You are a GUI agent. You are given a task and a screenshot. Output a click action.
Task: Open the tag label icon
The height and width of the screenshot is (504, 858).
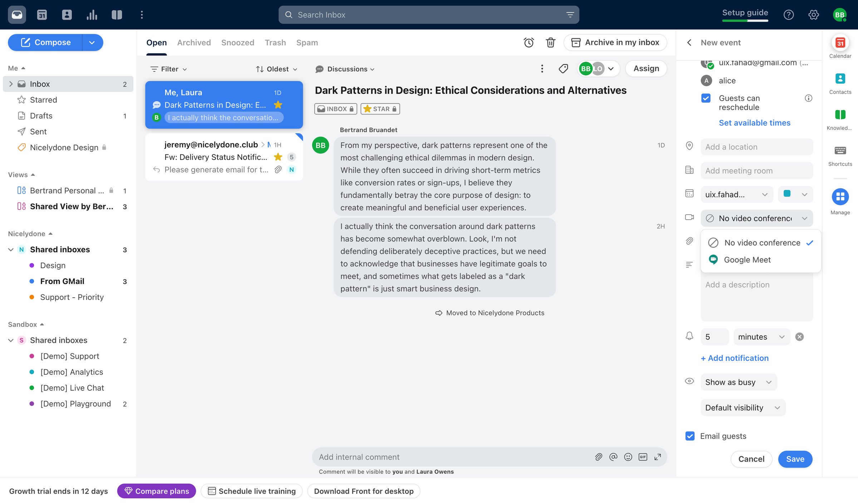pyautogui.click(x=563, y=69)
